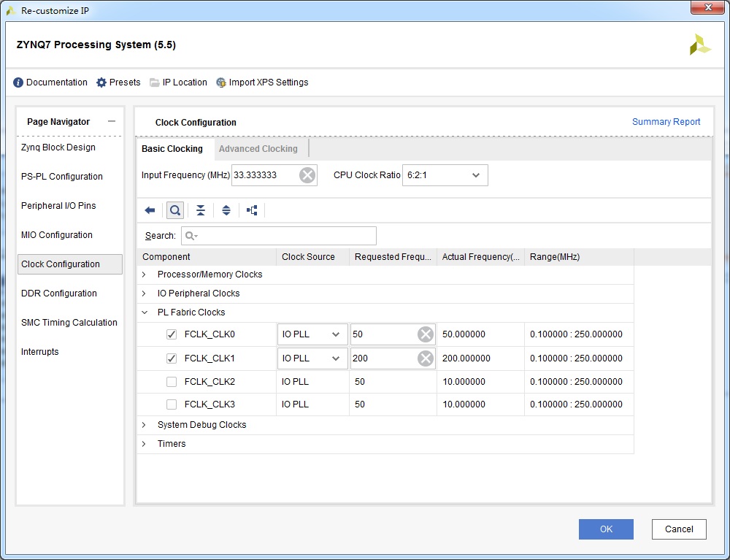Screen dimensions: 730x560
Task: Enable the FCLK_CLK3 checkbox
Action: pyautogui.click(x=172, y=404)
